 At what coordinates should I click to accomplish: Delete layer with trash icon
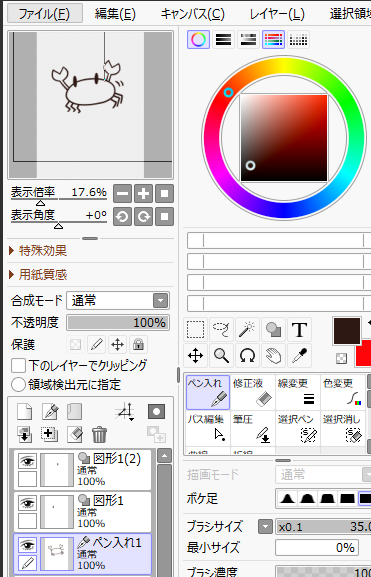click(99, 434)
